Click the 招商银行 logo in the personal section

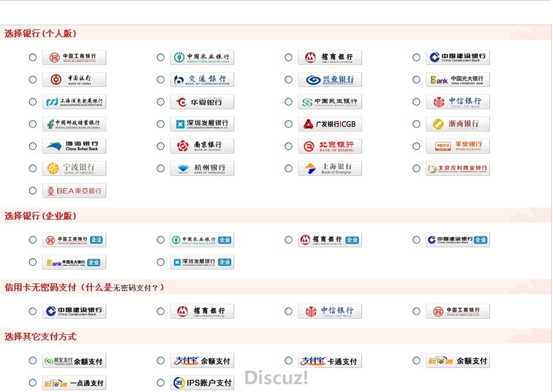[330, 57]
